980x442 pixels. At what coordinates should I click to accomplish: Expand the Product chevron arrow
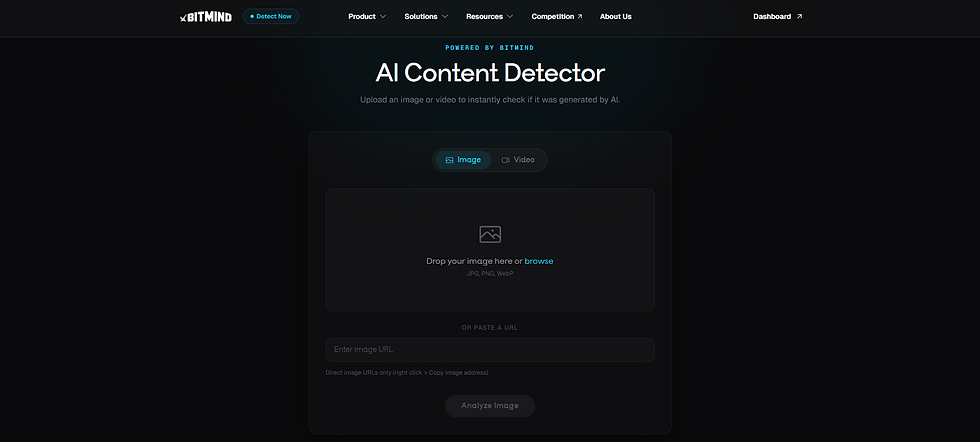[383, 17]
